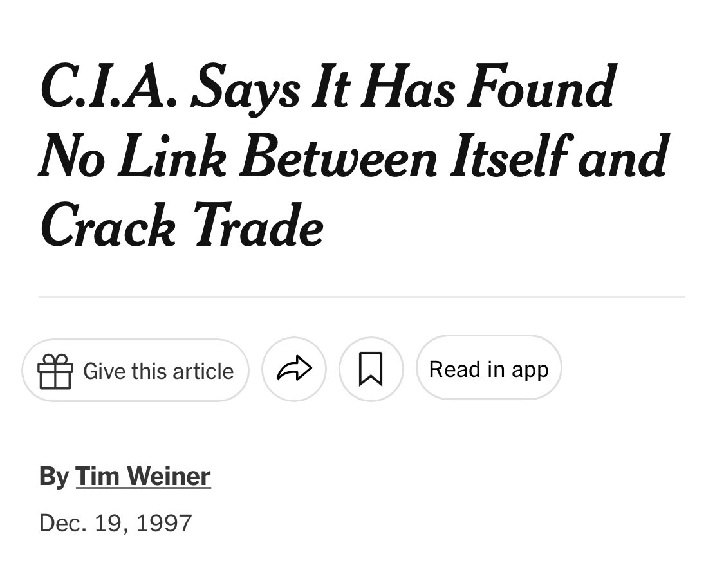
Task: Click the word "app" in Read in app
Action: tap(530, 371)
